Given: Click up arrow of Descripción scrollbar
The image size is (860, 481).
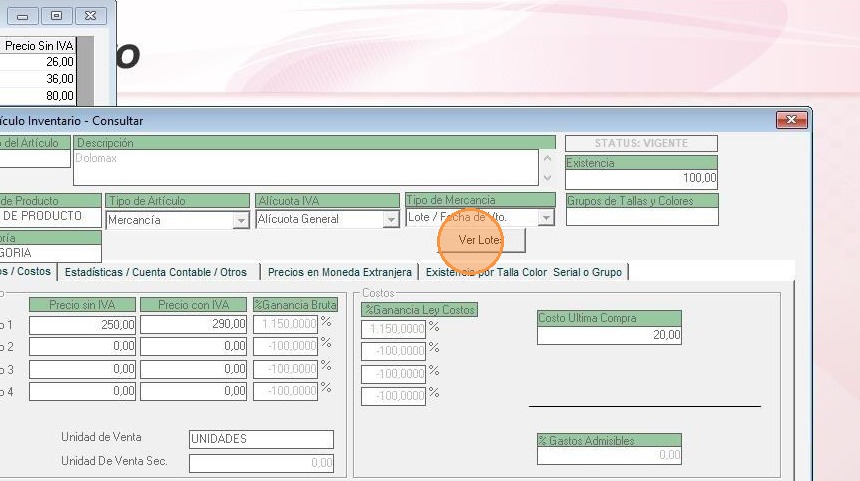Looking at the screenshot, I should (x=547, y=159).
